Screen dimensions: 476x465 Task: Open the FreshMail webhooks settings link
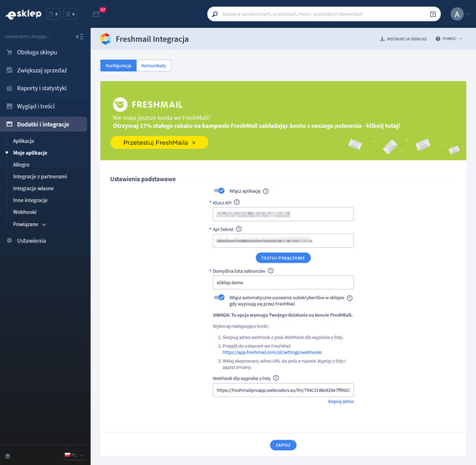click(272, 353)
